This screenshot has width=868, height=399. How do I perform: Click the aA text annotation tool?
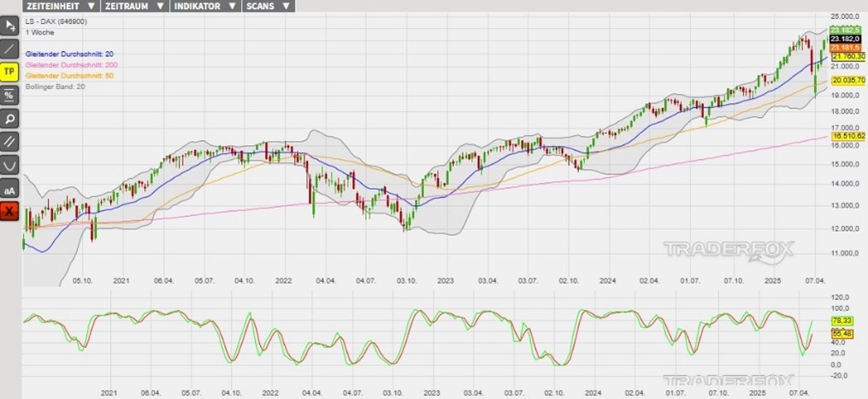point(9,188)
